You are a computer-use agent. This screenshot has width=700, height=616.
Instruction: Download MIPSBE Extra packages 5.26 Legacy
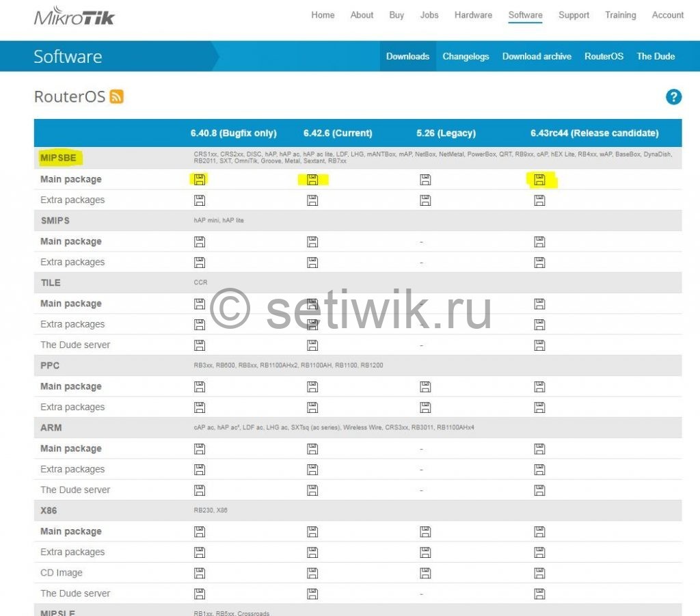[x=425, y=200]
